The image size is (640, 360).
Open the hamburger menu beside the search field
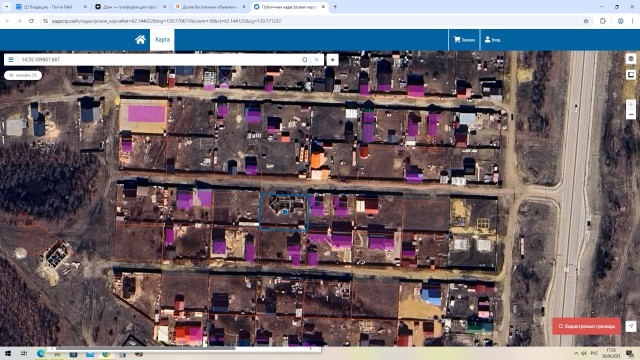pos(11,60)
